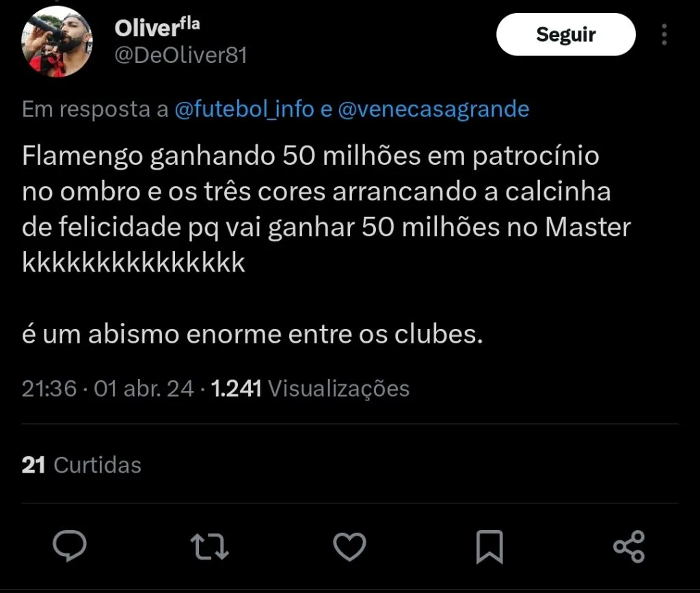
Task: Like the tweet with the heart icon
Action: (349, 546)
